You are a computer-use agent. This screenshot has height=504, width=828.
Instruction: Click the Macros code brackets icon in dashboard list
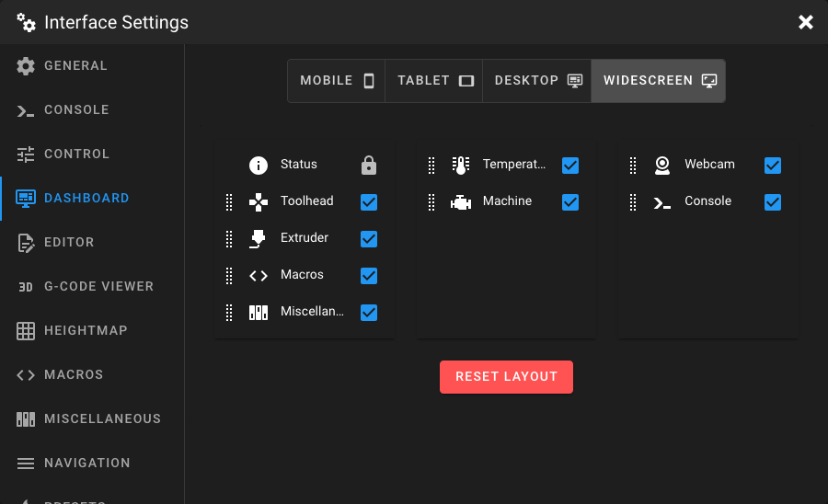coord(259,276)
